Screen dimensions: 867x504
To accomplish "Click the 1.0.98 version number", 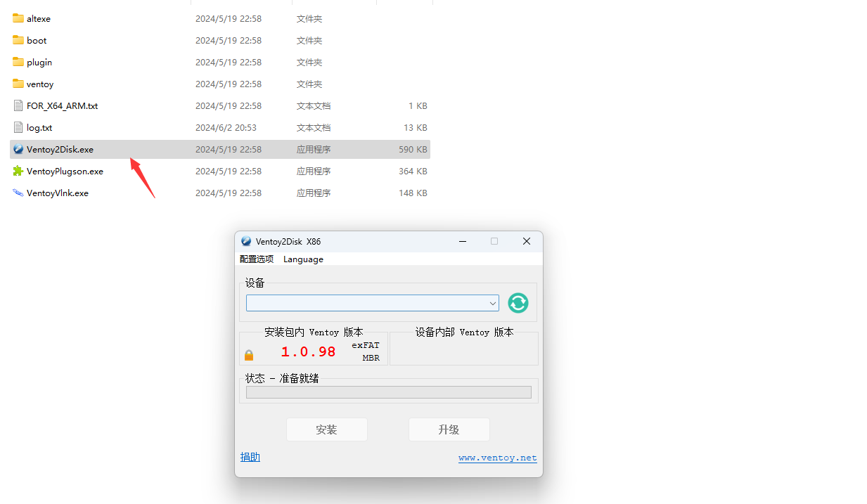I will pyautogui.click(x=308, y=351).
